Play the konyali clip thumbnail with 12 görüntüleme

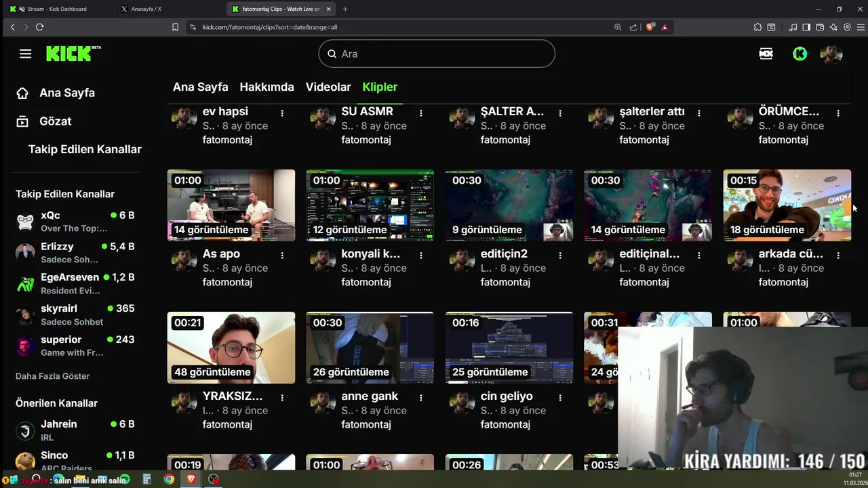point(370,205)
